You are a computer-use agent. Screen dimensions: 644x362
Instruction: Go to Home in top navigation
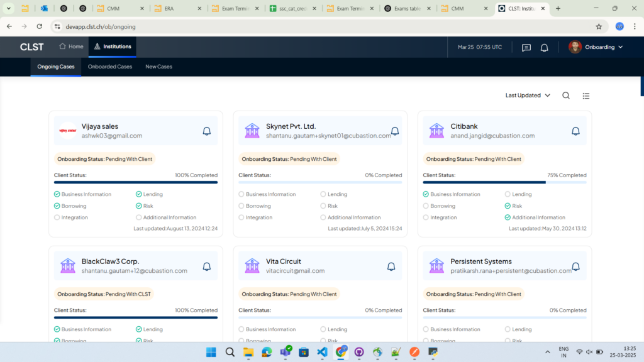click(72, 47)
